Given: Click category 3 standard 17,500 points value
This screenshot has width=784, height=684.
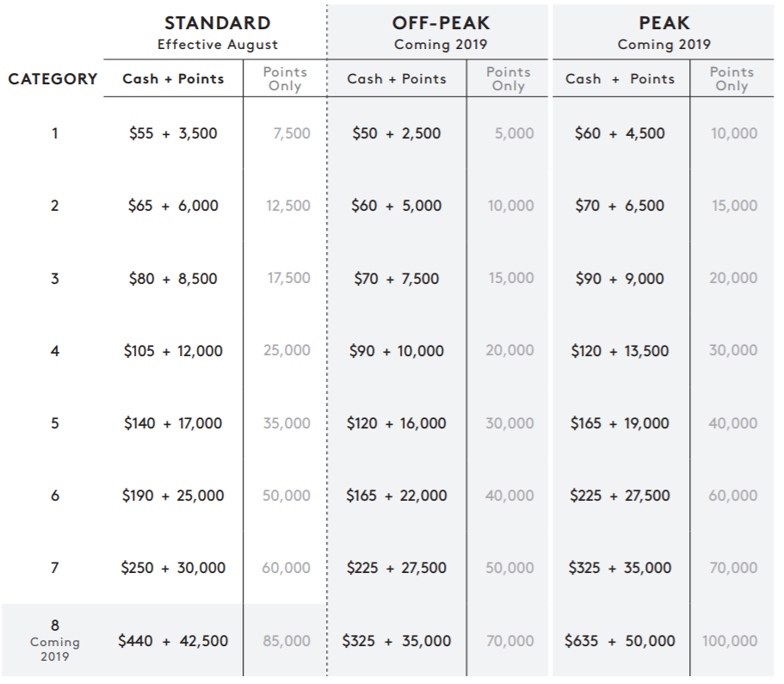Looking at the screenshot, I should point(288,278).
